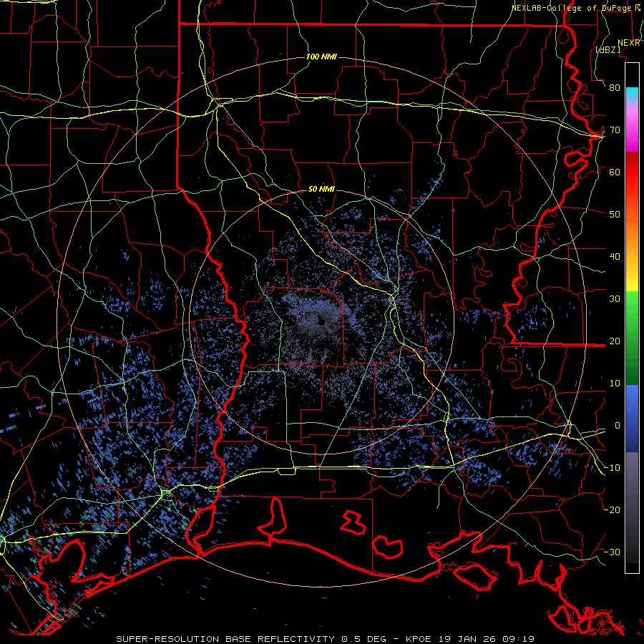Screen dimensions: 644x644
Task: Click the 0 value on dBZ scale
Action: 617,426
